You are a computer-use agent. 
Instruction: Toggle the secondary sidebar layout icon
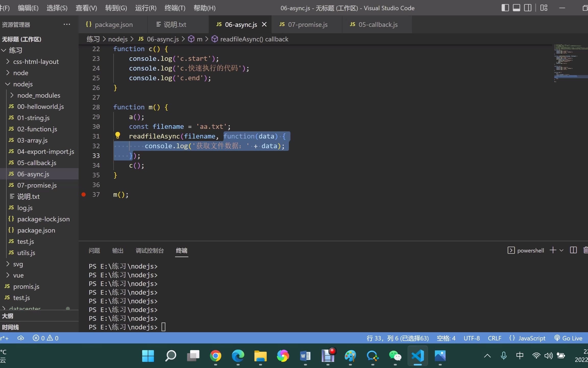point(528,8)
